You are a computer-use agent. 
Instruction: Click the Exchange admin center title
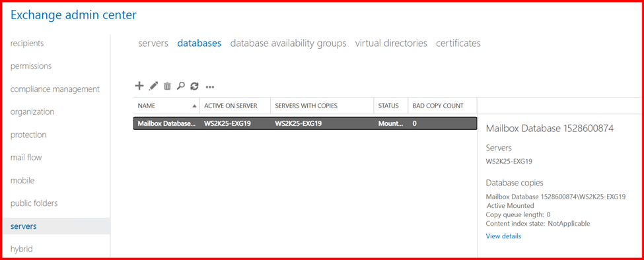coord(73,16)
